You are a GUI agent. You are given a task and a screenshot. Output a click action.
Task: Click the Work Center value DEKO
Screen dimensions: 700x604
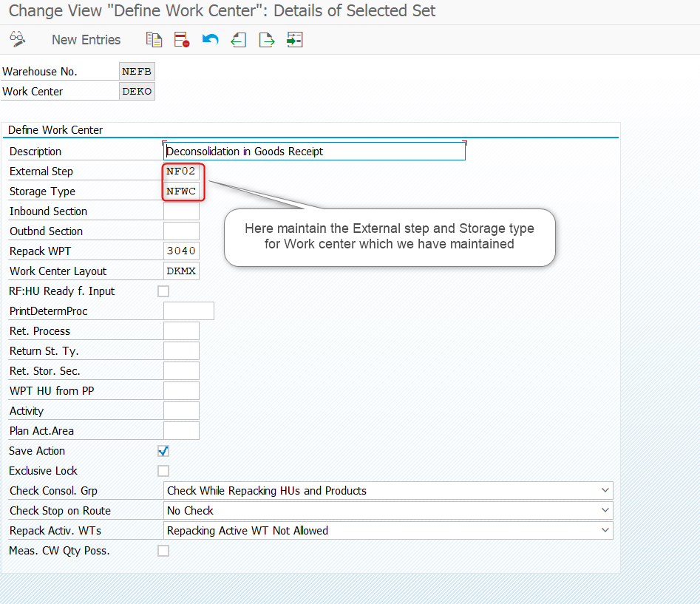click(x=137, y=92)
